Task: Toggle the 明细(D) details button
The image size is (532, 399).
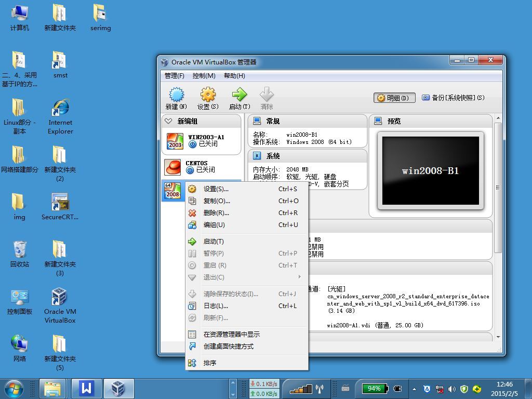Action: click(395, 98)
